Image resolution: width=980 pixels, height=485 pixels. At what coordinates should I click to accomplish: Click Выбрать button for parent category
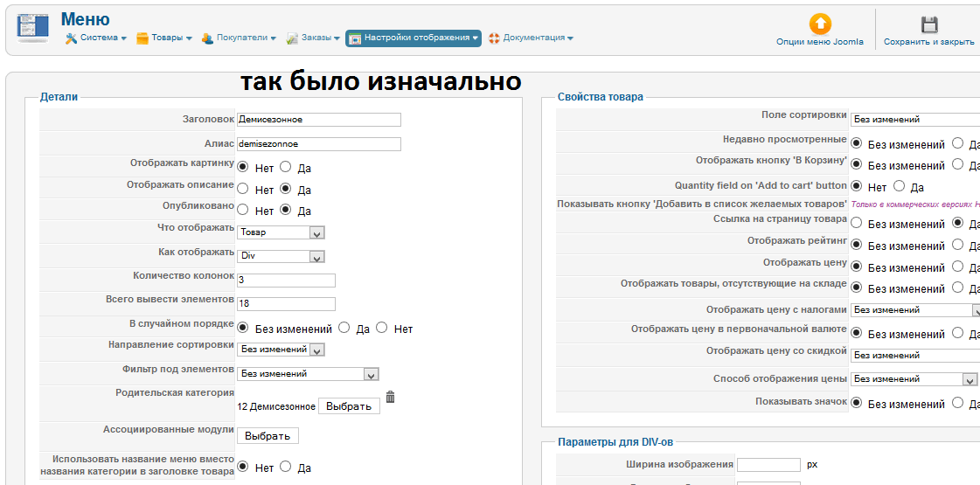pyautogui.click(x=349, y=406)
